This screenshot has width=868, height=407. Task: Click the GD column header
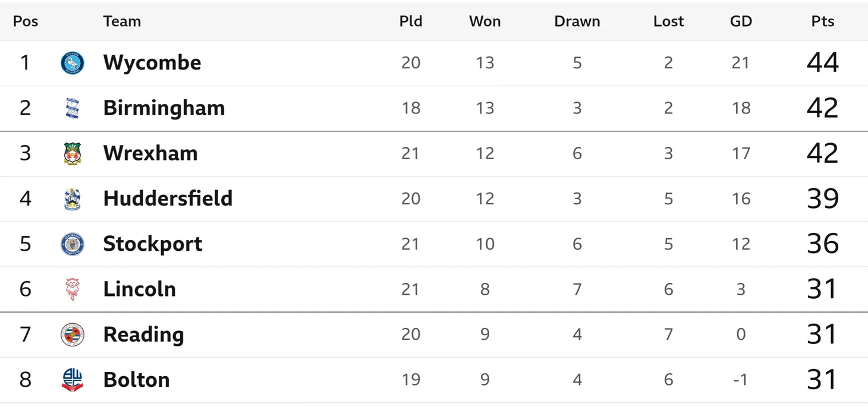click(x=741, y=21)
